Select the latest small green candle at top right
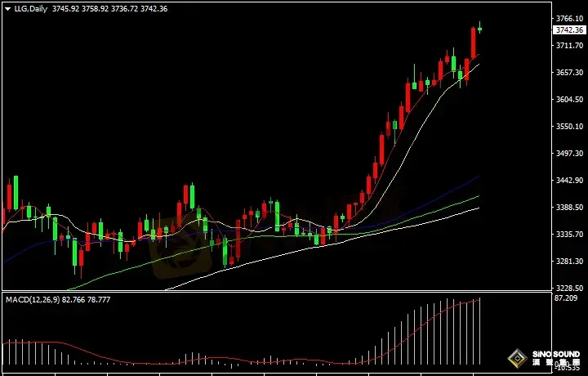588x376 pixels. click(x=479, y=28)
